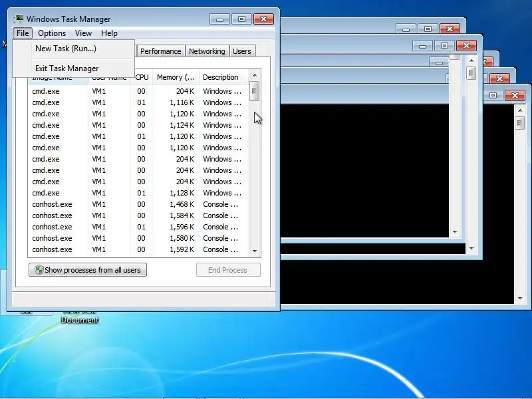Select the conhost.exe row using 1,584 K

(138, 215)
